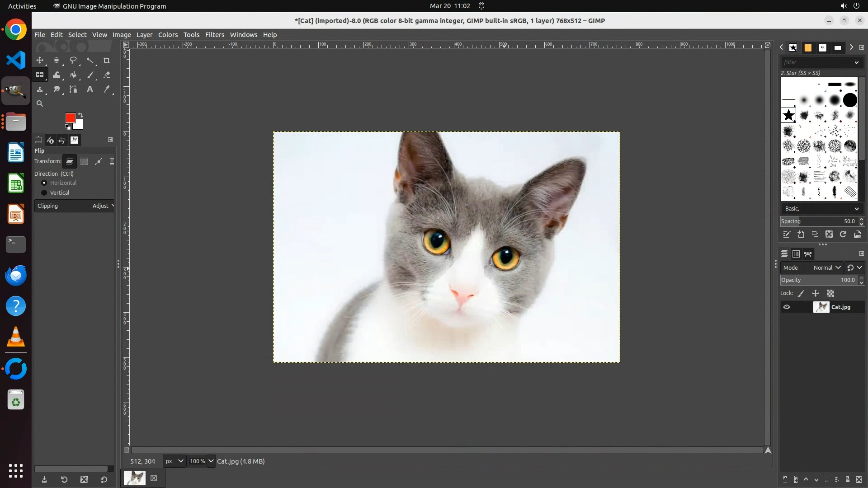Click the red foreground color swatch
Screen dimensions: 868x488
point(70,118)
